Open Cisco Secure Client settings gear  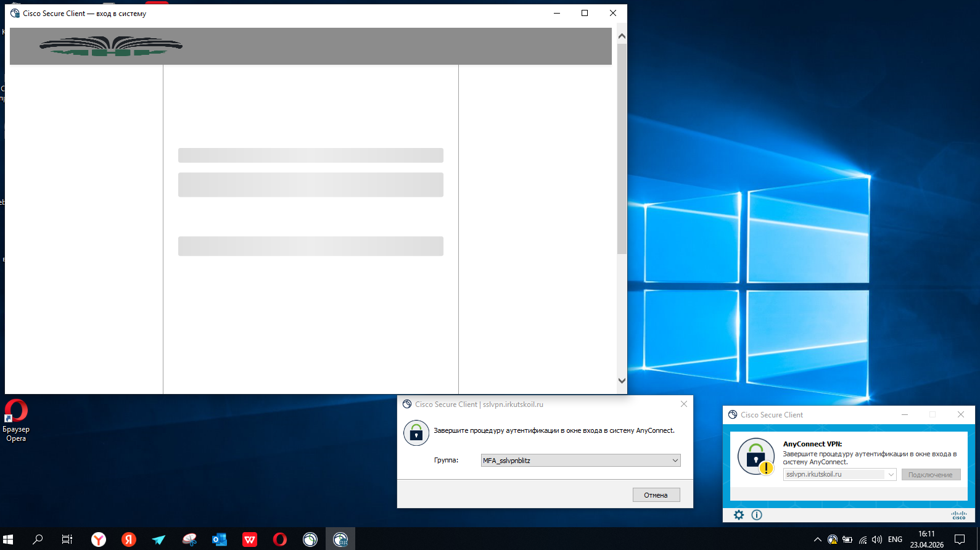739,515
